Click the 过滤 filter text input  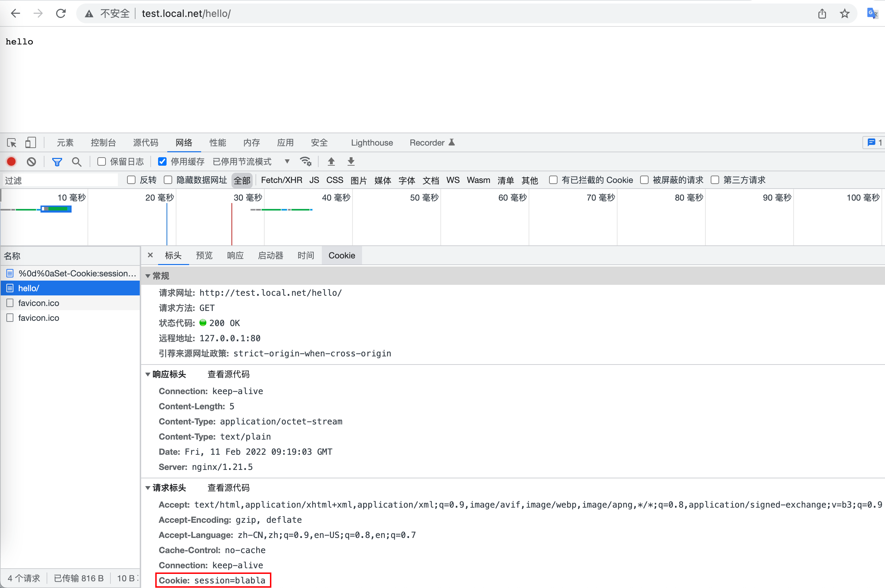click(60, 180)
